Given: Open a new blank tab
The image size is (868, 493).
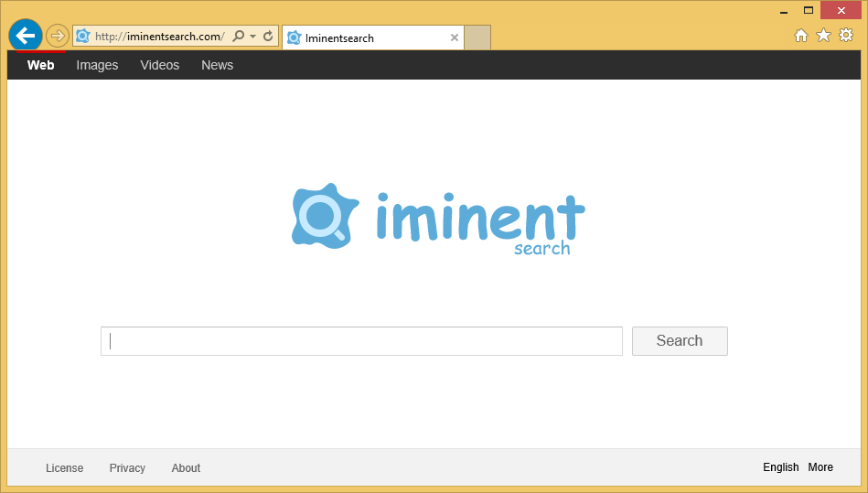Looking at the screenshot, I should [477, 38].
